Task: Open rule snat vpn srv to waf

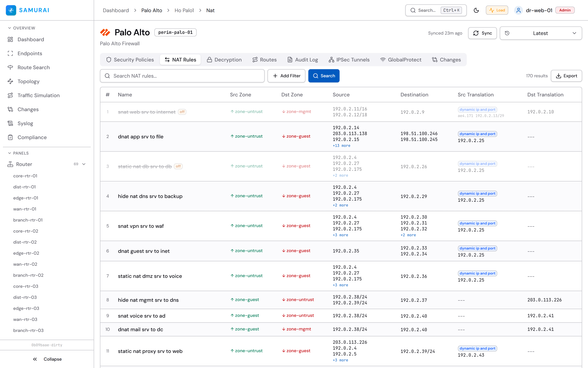Action: [x=141, y=226]
